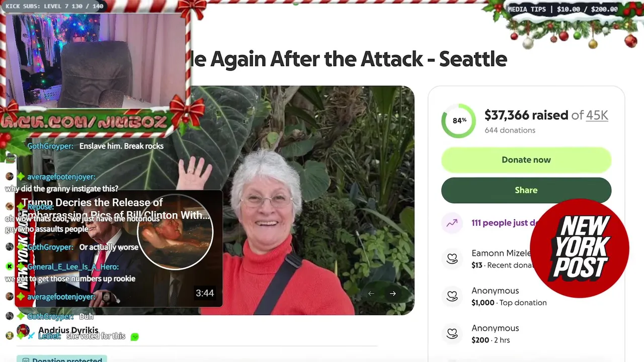This screenshot has width=644, height=362.
Task: Open the Andrius Dyrikis organizer name
Action: [68, 331]
